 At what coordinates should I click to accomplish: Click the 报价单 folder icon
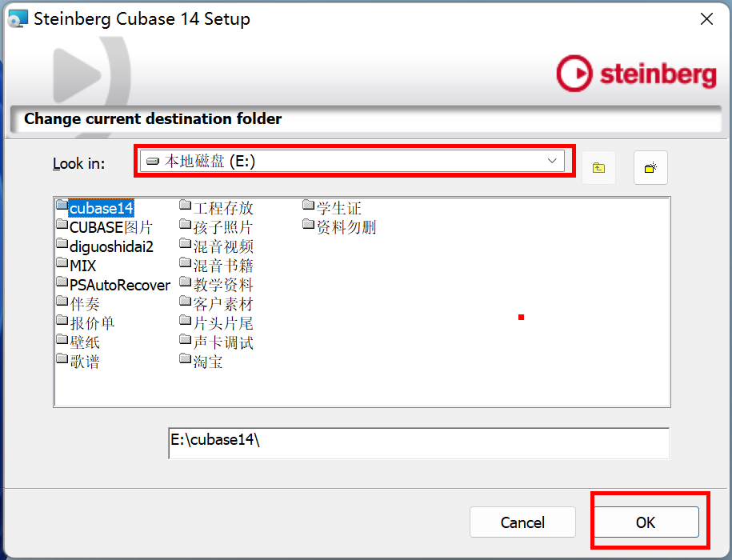[62, 320]
